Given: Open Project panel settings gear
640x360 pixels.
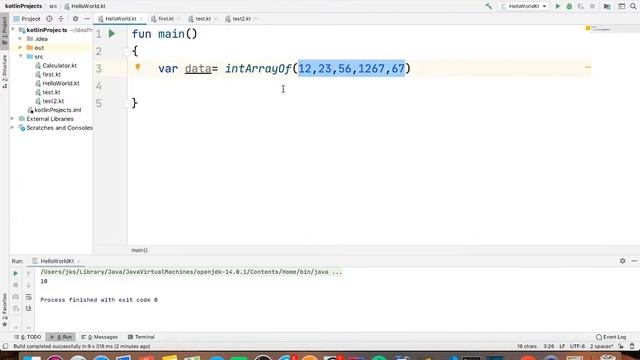Looking at the screenshot, I should click(76, 19).
